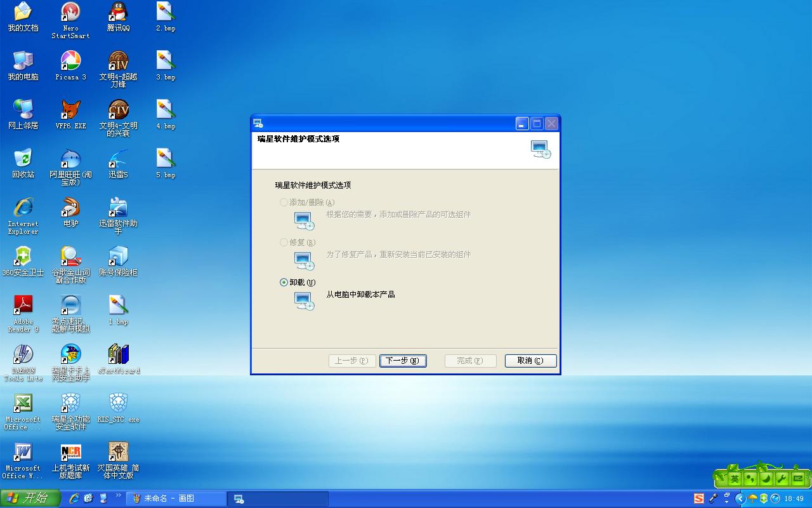Select the 文明4-超越刀锋 game shortcut

coord(118,69)
